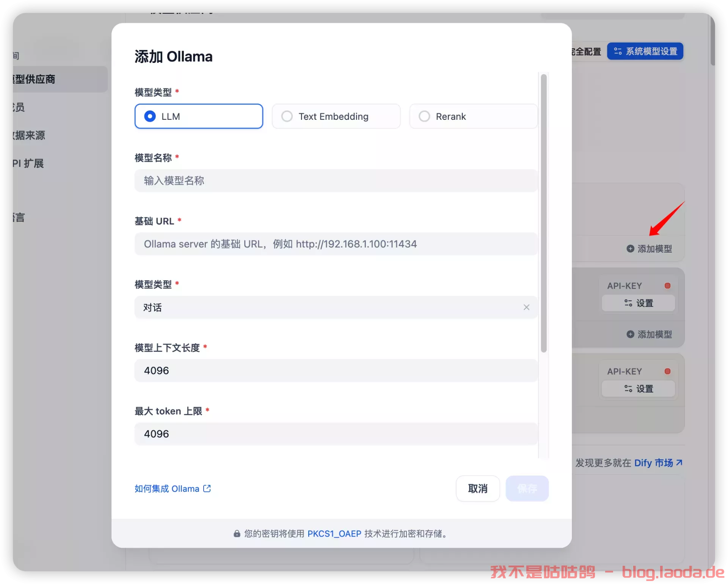Click the dialog's vertical scrollbar
This screenshot has width=728, height=584.
click(x=544, y=213)
